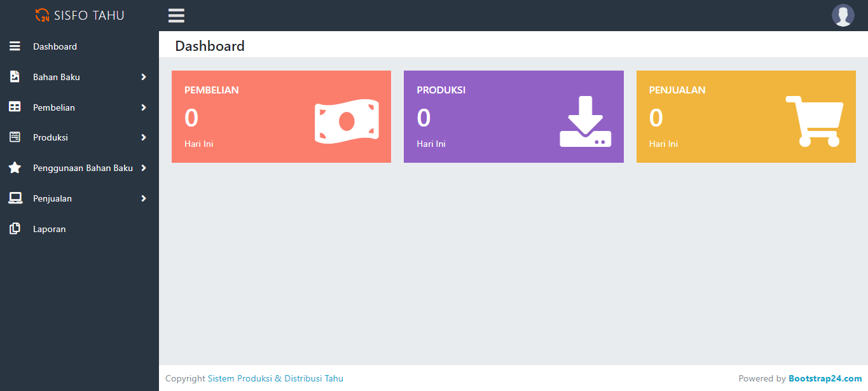
Task: Open the user avatar profile menu
Action: [x=843, y=15]
